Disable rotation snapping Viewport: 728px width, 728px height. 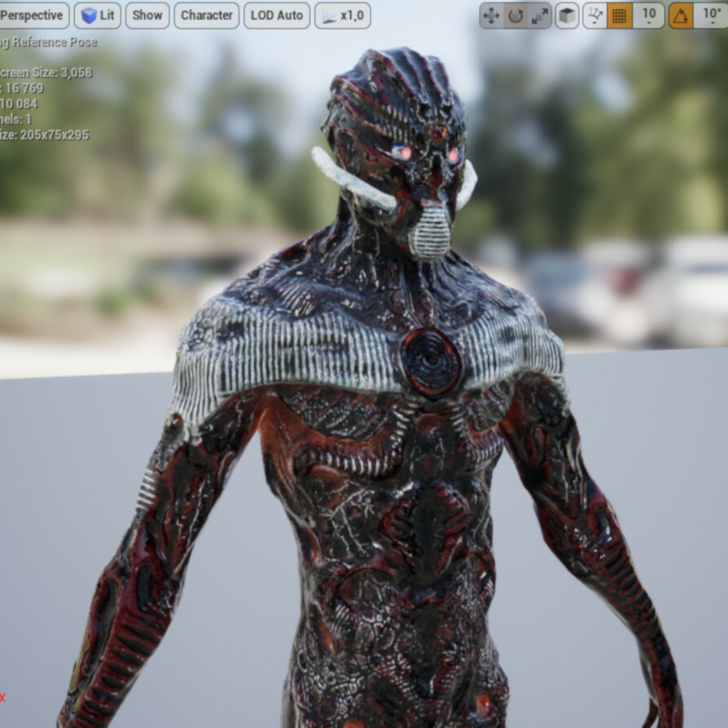(682, 15)
